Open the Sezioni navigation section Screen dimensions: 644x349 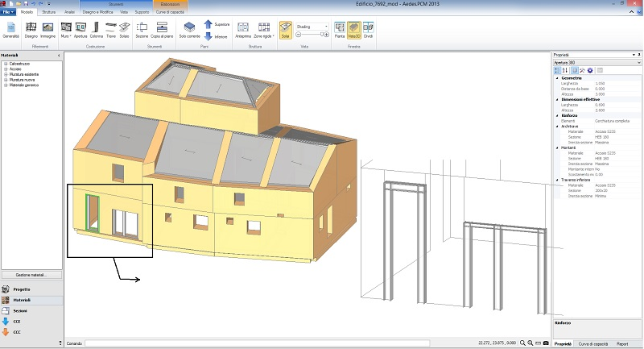(x=20, y=310)
